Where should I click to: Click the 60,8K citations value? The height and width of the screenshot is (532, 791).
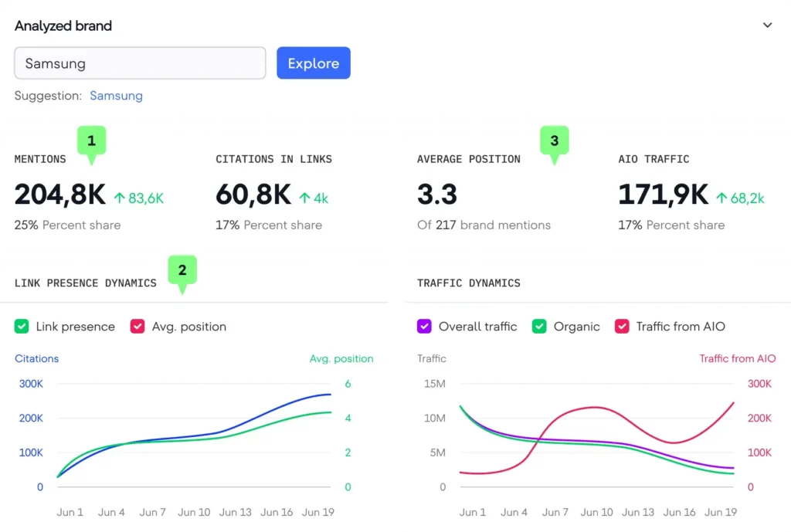253,195
